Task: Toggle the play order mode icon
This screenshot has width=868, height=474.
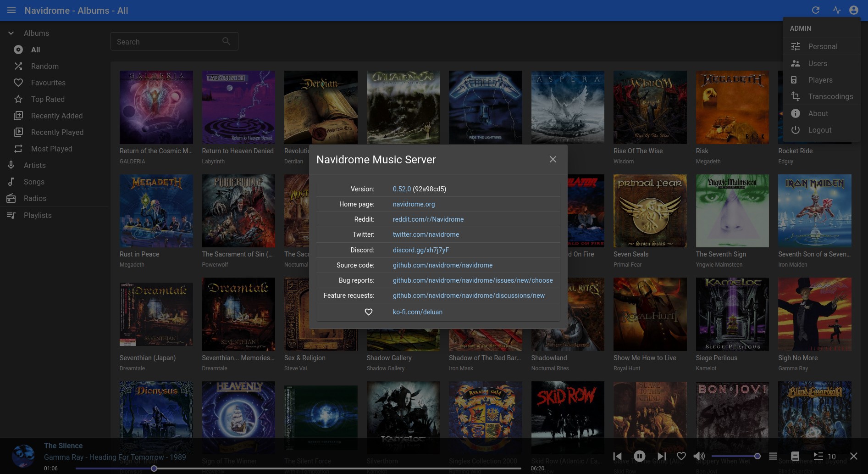Action: [x=773, y=456]
